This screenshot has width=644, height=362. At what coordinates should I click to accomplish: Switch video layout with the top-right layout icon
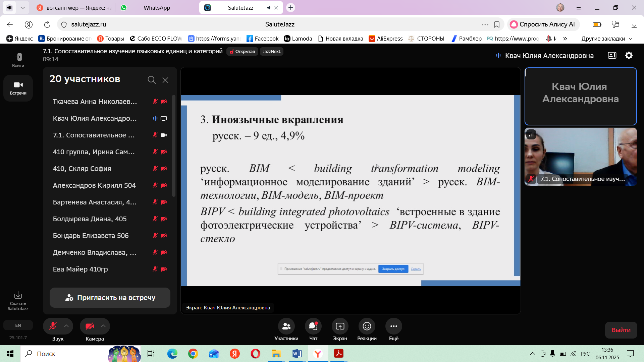pyautogui.click(x=612, y=55)
